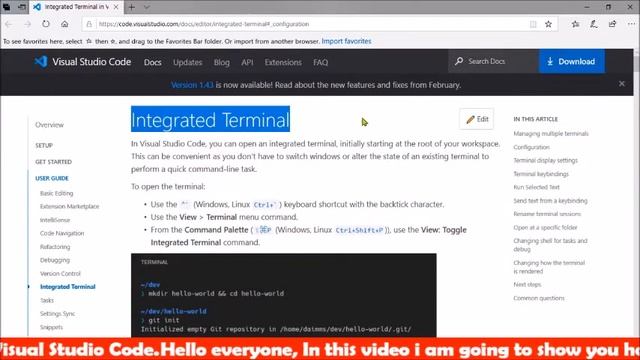Open reading view icon in address bar
The width and height of the screenshot is (640, 360).
tap(533, 24)
